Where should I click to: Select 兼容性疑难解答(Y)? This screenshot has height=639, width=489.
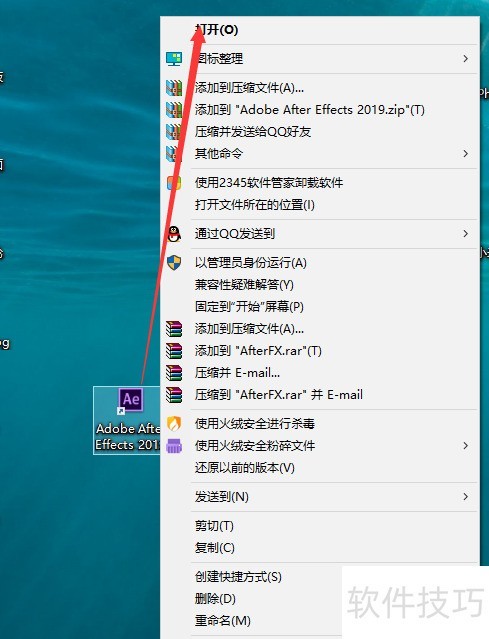[x=320, y=285]
